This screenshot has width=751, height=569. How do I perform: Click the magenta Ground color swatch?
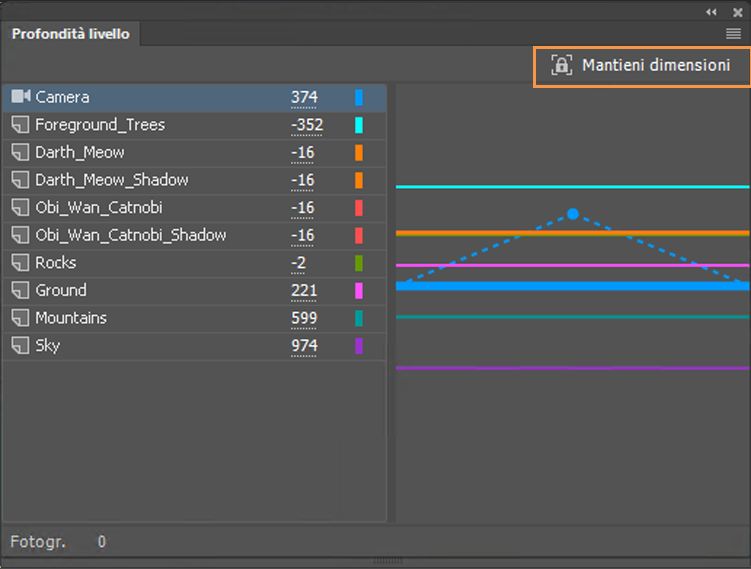(x=358, y=291)
